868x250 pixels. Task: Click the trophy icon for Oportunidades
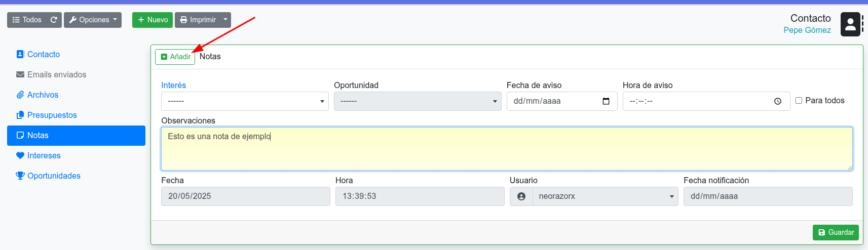pos(20,176)
